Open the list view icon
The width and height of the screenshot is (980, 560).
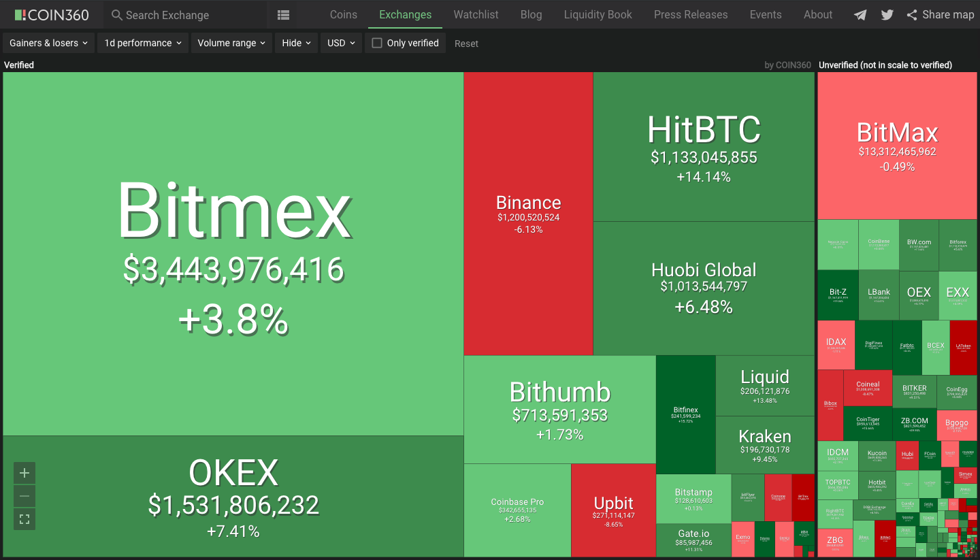(x=284, y=14)
